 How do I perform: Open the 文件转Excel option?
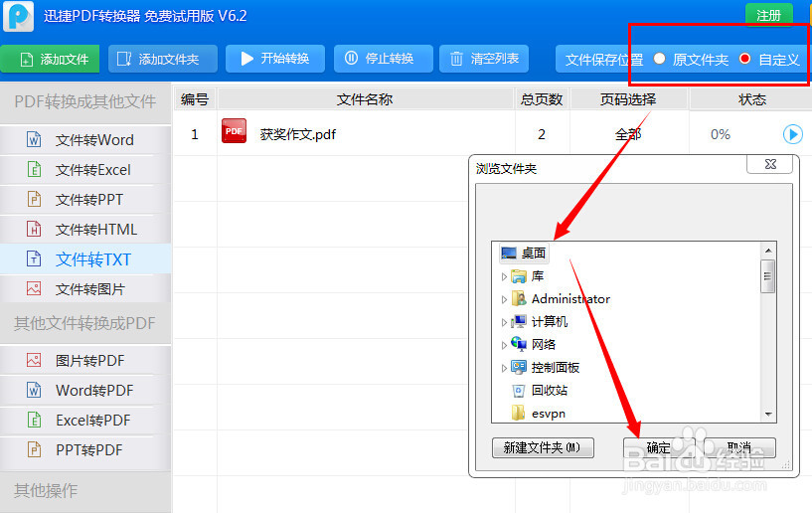tap(85, 170)
